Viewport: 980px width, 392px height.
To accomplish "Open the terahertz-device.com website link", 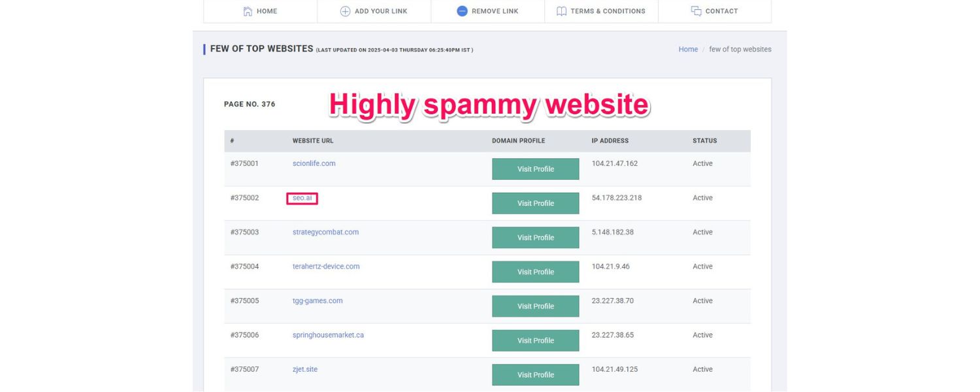I will (327, 266).
